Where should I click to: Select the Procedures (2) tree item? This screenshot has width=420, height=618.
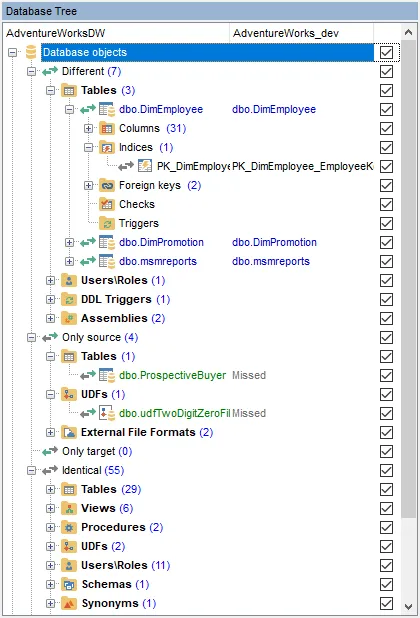122,527
